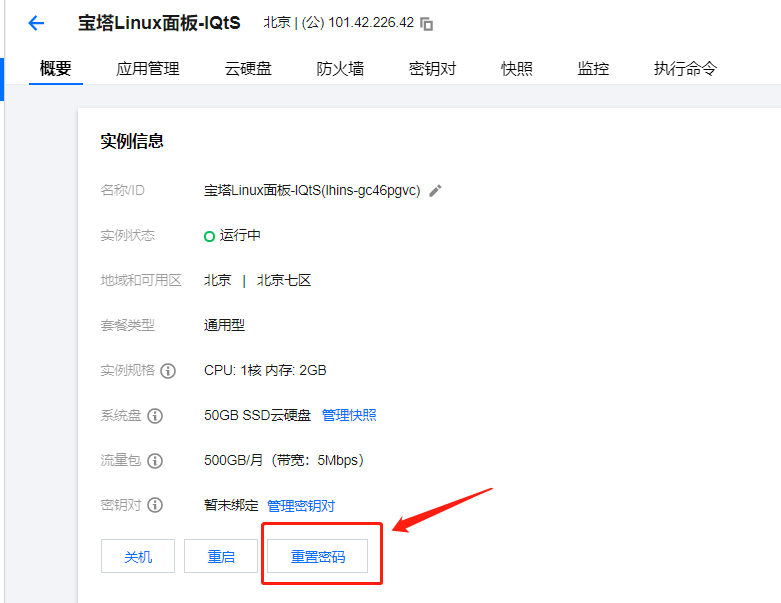
Task: Go to the 防火墙 tab
Action: 340,68
